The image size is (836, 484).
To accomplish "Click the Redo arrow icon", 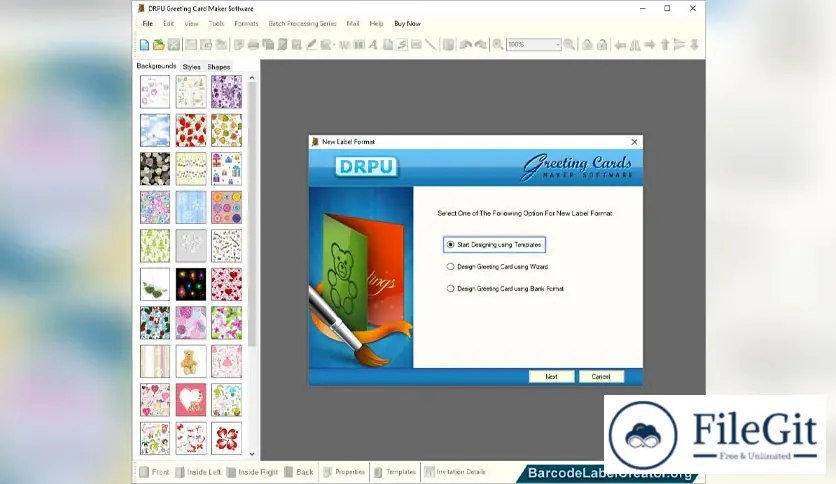I will (480, 45).
